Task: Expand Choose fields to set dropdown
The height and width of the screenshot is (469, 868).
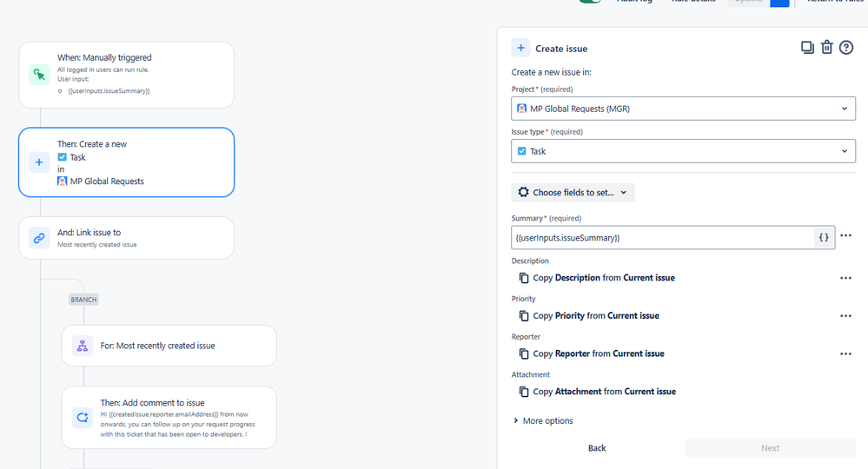Action: (573, 193)
